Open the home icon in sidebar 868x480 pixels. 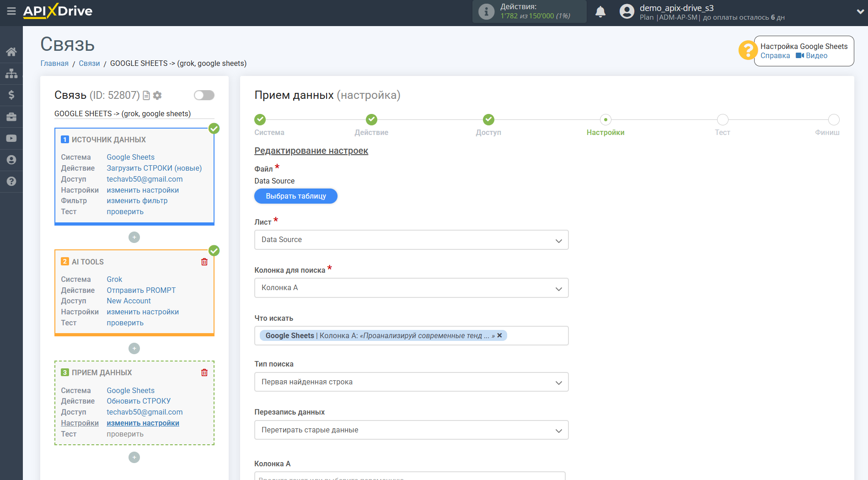pos(11,52)
